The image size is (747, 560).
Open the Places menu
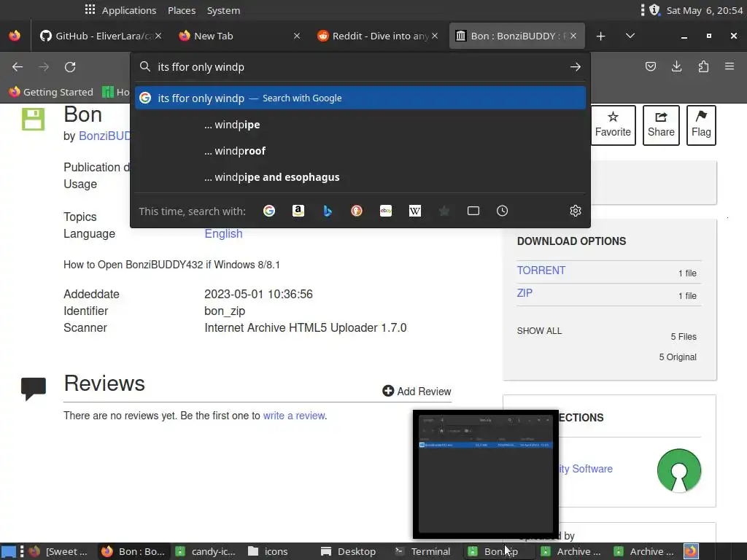click(182, 10)
